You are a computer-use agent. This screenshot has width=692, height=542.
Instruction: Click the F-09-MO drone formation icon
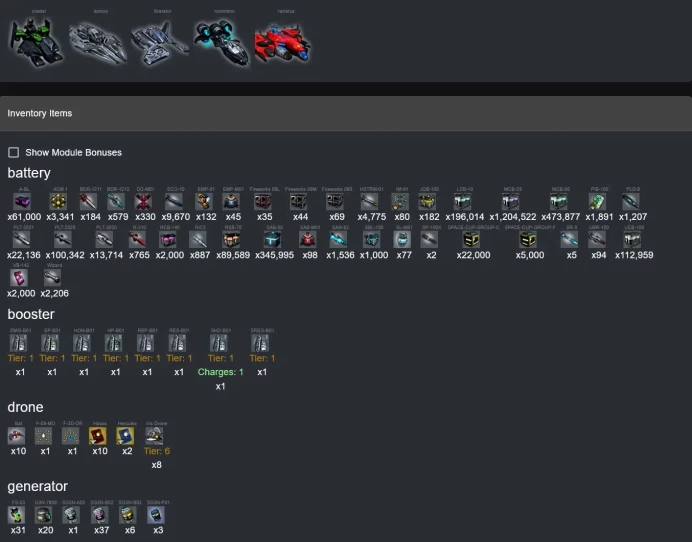pos(43,436)
